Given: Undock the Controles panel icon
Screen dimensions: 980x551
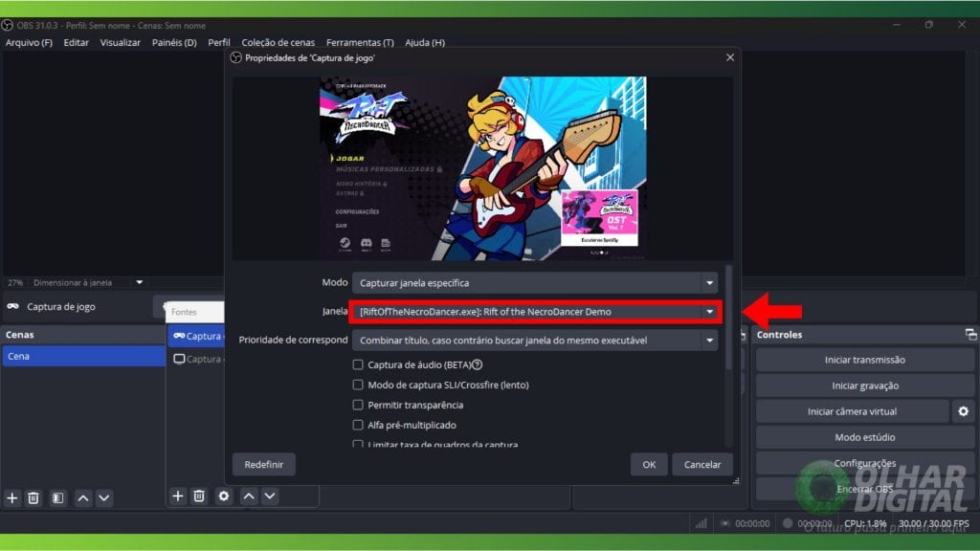Looking at the screenshot, I should [x=970, y=335].
